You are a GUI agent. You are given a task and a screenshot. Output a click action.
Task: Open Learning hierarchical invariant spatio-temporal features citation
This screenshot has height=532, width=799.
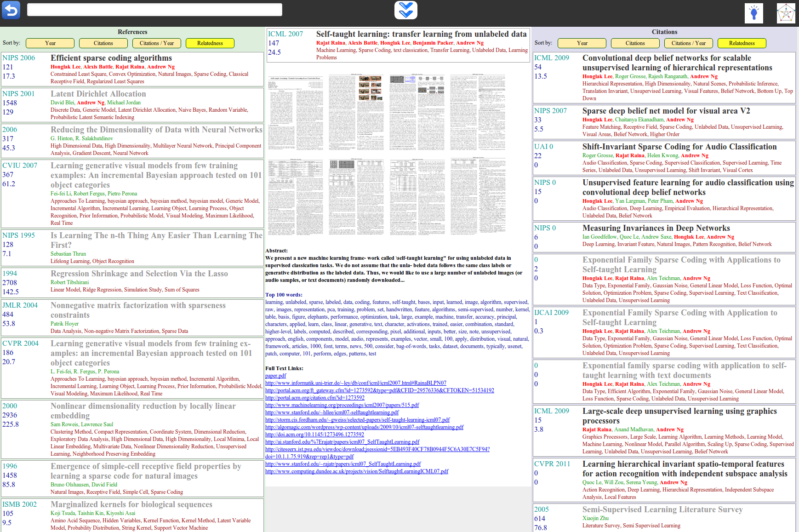coord(685,469)
